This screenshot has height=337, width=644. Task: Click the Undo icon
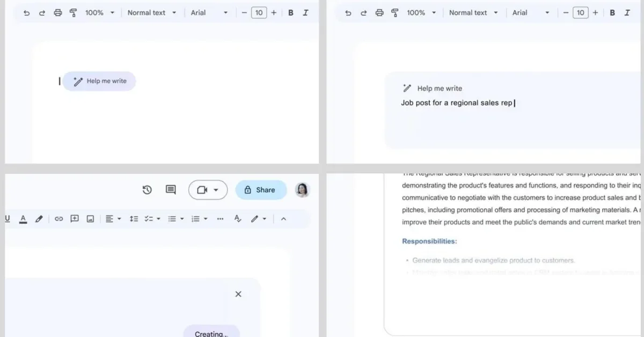pos(26,12)
